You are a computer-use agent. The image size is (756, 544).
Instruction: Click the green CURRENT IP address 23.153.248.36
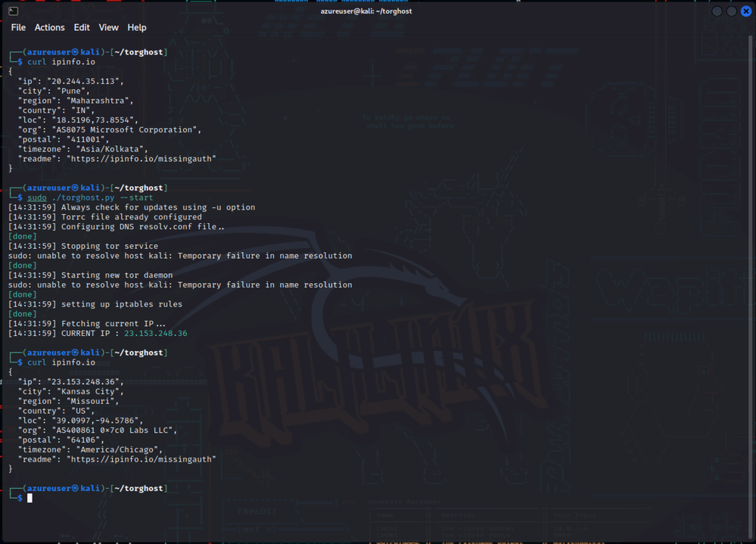coord(155,334)
